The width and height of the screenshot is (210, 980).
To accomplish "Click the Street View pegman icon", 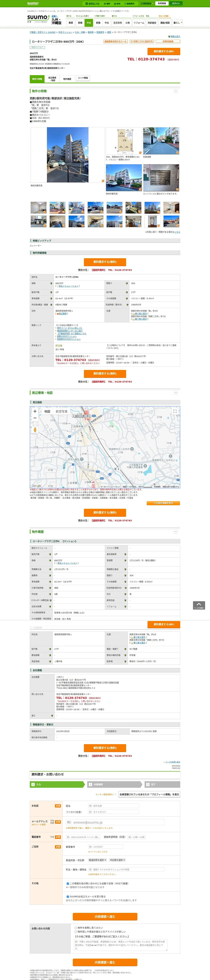I will pos(35,430).
